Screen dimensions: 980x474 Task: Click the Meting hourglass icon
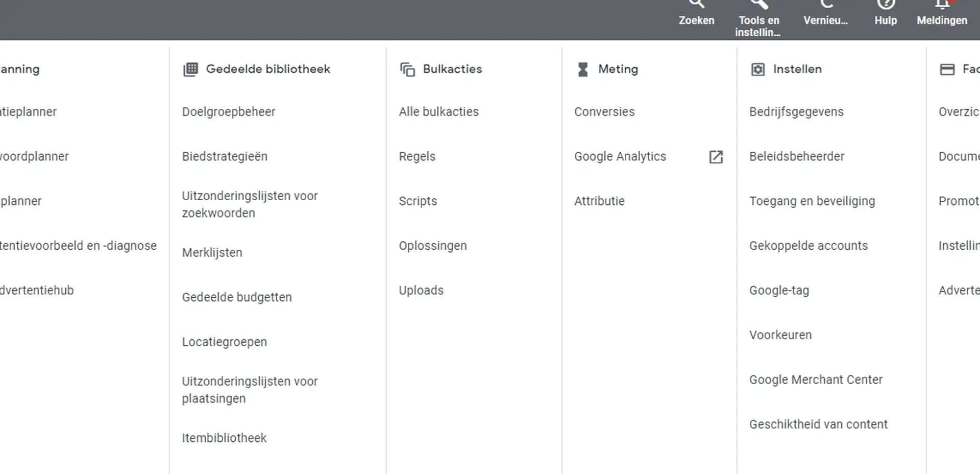click(x=582, y=69)
